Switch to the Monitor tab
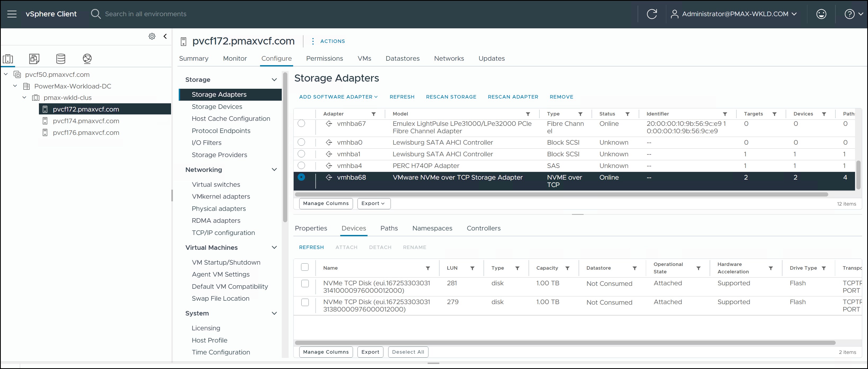This screenshot has height=369, width=868. pos(235,58)
